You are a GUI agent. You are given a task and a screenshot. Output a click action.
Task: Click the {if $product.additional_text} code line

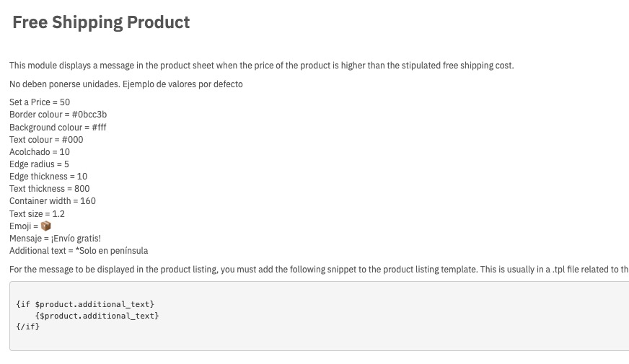coord(85,304)
